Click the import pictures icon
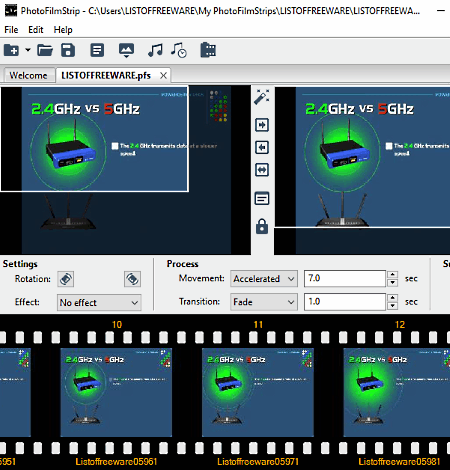This screenshot has width=450, height=470. tap(126, 50)
